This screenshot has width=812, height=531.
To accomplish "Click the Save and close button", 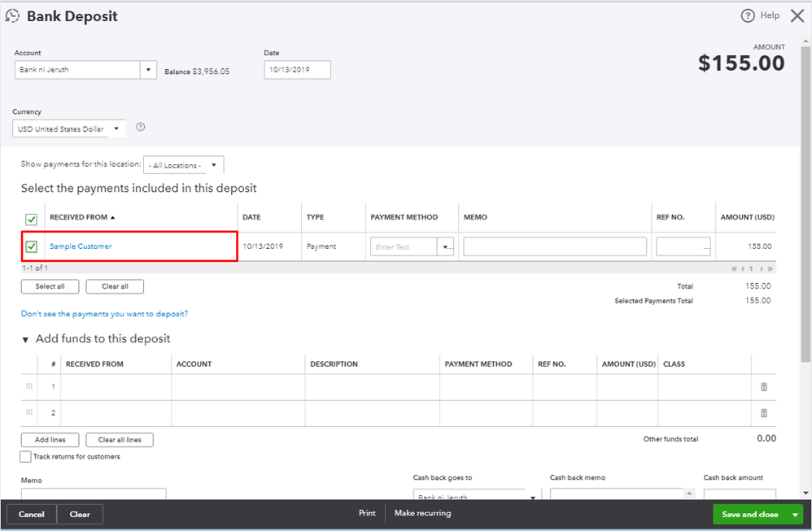I will coord(749,514).
